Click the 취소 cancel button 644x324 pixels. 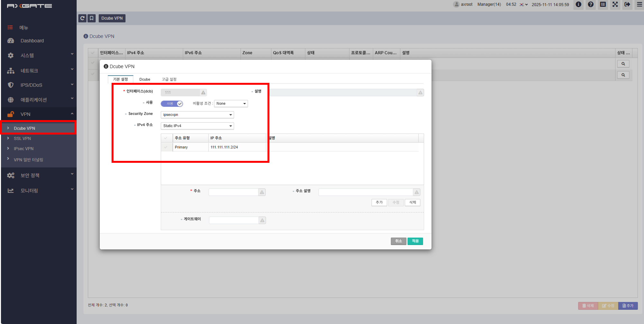pos(399,241)
